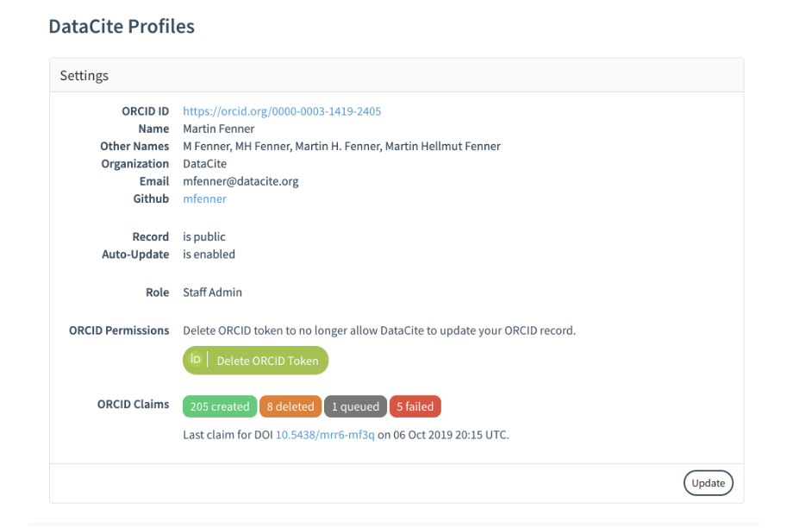Click the 8 deleted badge
This screenshot has width=812, height=528.
(290, 406)
